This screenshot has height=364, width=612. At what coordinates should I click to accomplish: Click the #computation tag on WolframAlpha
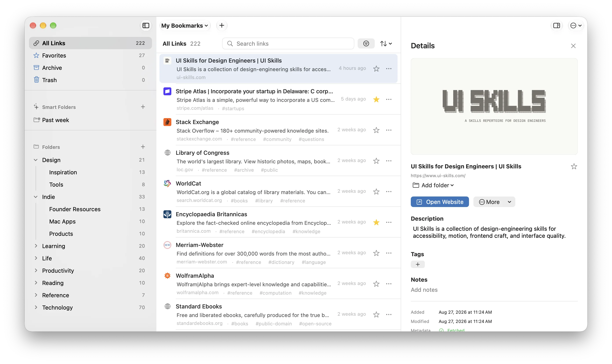coord(275,293)
